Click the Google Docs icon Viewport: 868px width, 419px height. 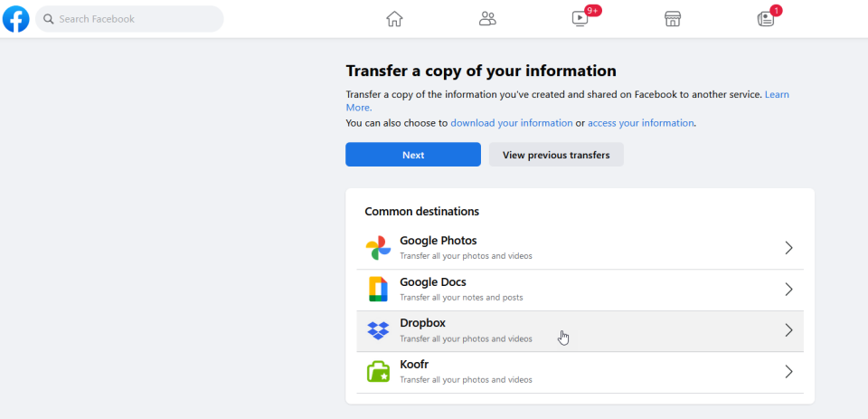click(x=378, y=289)
